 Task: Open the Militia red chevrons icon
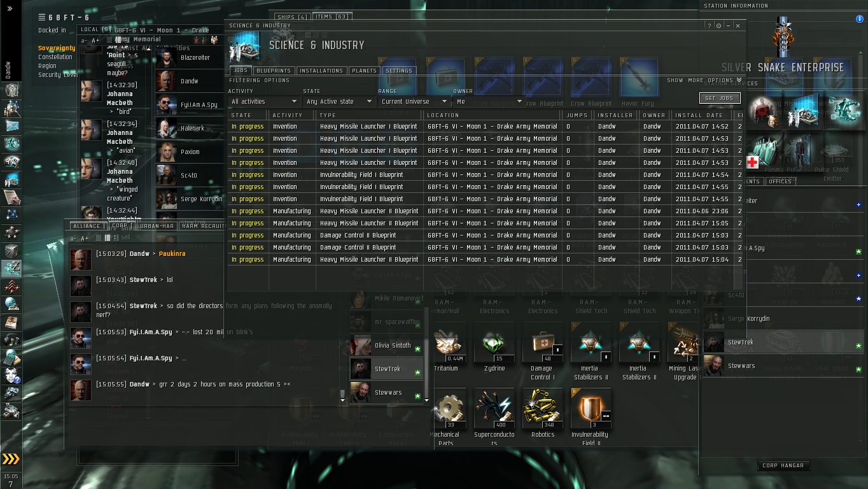click(11, 287)
